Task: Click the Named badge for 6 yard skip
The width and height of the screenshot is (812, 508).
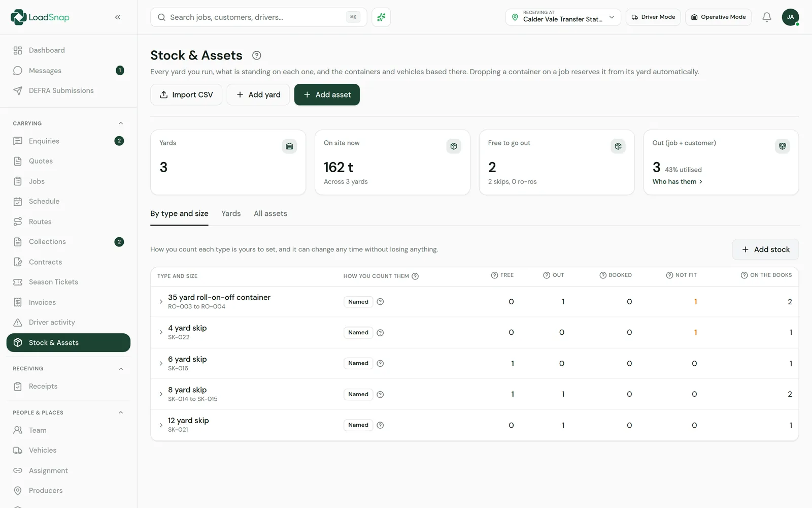Action: click(x=358, y=363)
